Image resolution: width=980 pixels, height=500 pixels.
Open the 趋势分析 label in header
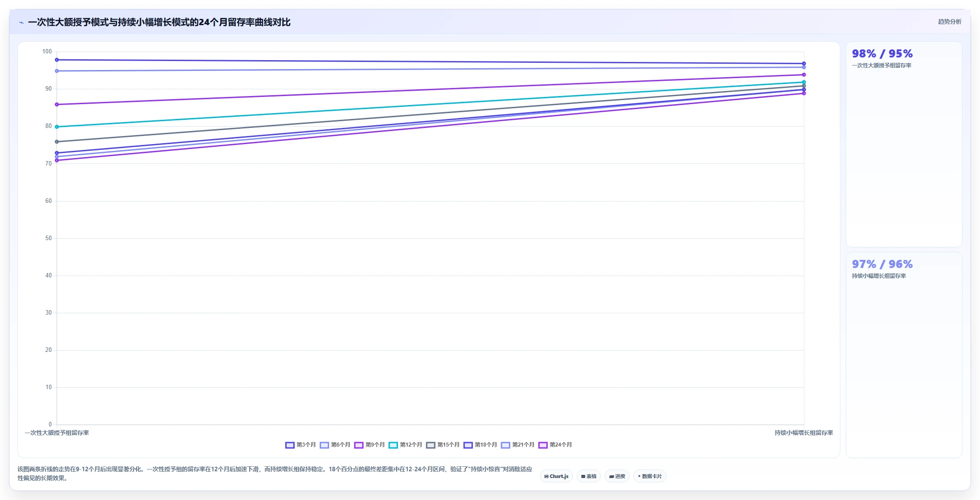[x=949, y=22]
